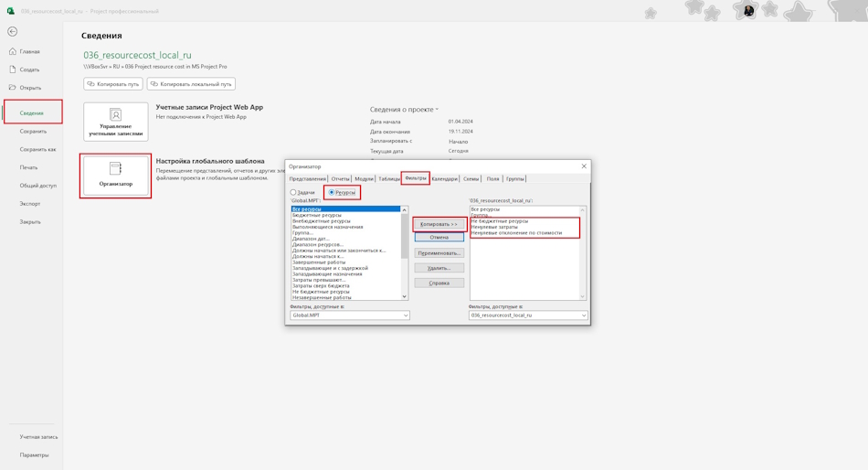Click the Открыть folder icon
This screenshot has height=470, width=868.
coord(13,87)
